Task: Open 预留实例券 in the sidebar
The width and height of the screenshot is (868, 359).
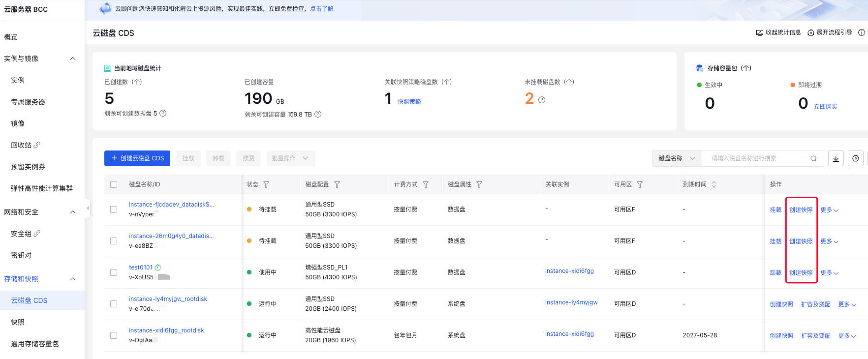Action: 28,167
